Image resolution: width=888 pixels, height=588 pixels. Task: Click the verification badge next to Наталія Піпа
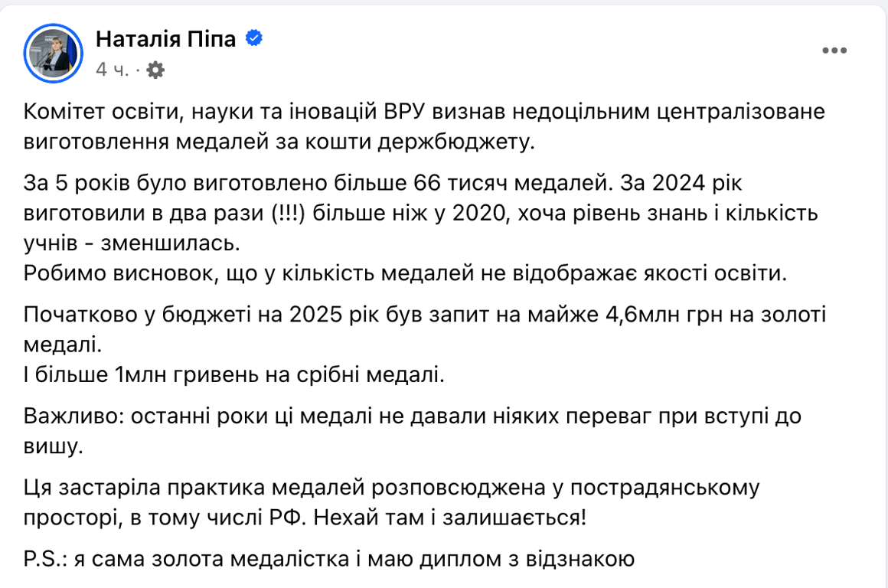(253, 38)
